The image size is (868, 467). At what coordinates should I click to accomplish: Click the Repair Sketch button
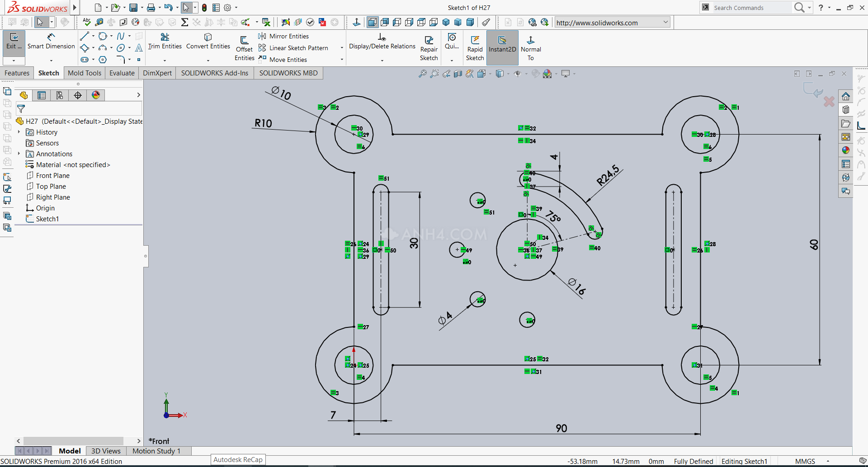click(429, 48)
